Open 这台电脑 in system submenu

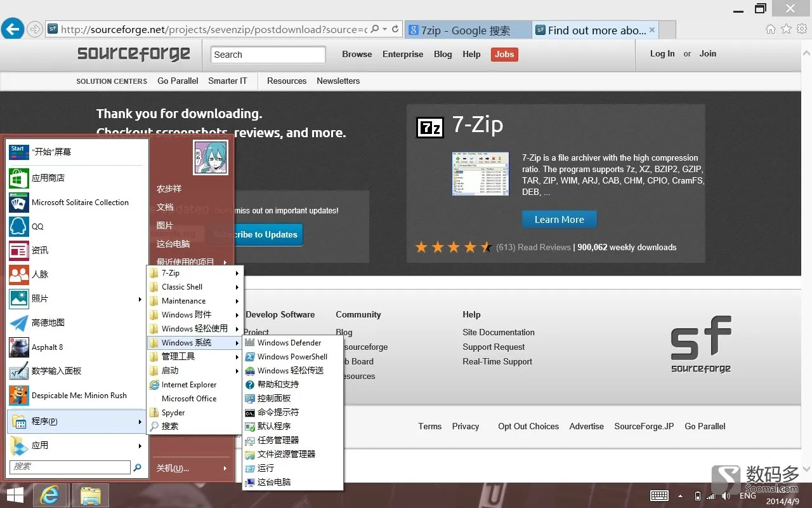coord(292,483)
